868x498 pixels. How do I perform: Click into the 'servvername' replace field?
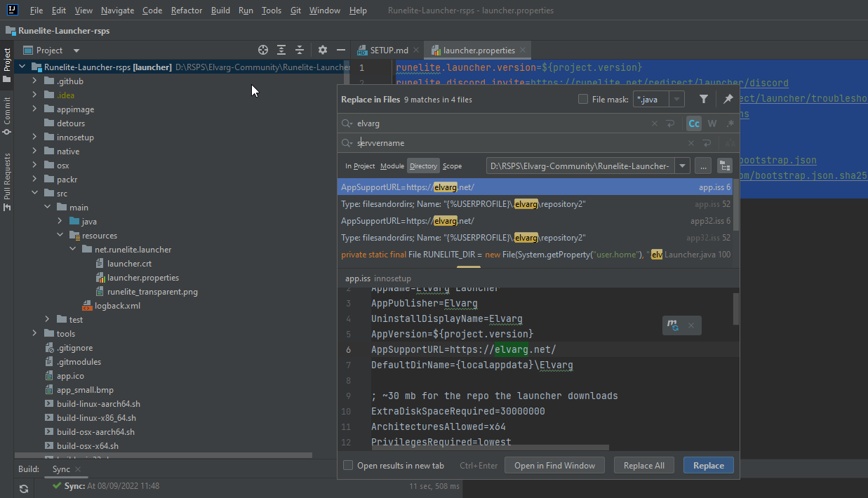click(519, 143)
